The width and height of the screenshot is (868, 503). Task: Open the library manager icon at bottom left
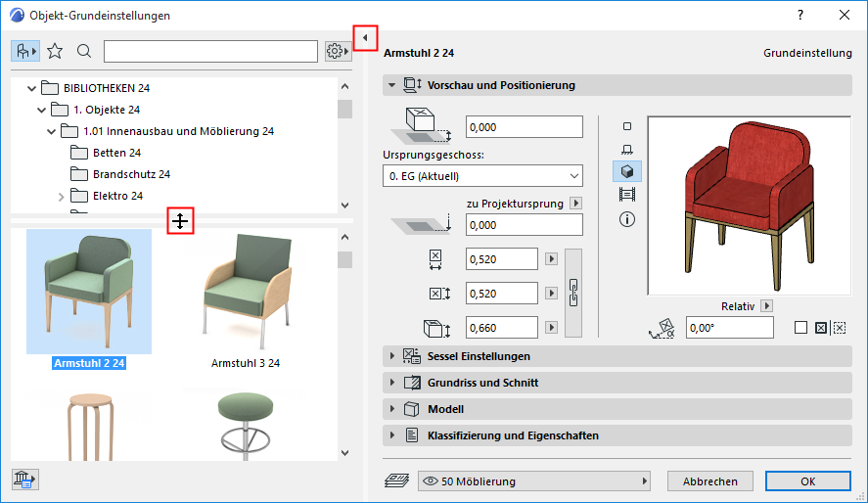click(x=24, y=480)
